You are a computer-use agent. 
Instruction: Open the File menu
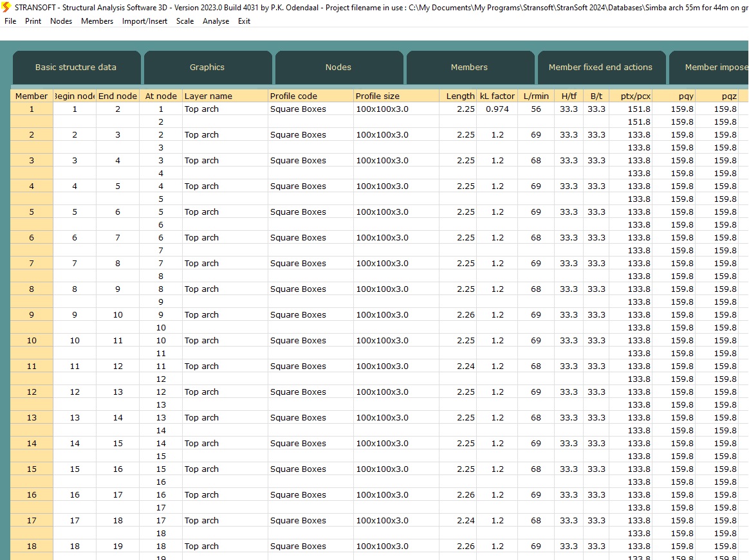(x=10, y=21)
